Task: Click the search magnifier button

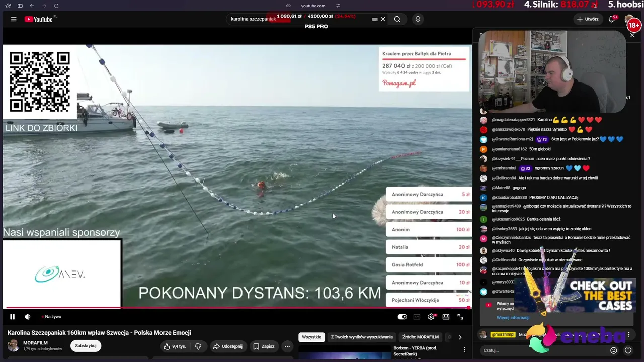Action: tap(397, 19)
